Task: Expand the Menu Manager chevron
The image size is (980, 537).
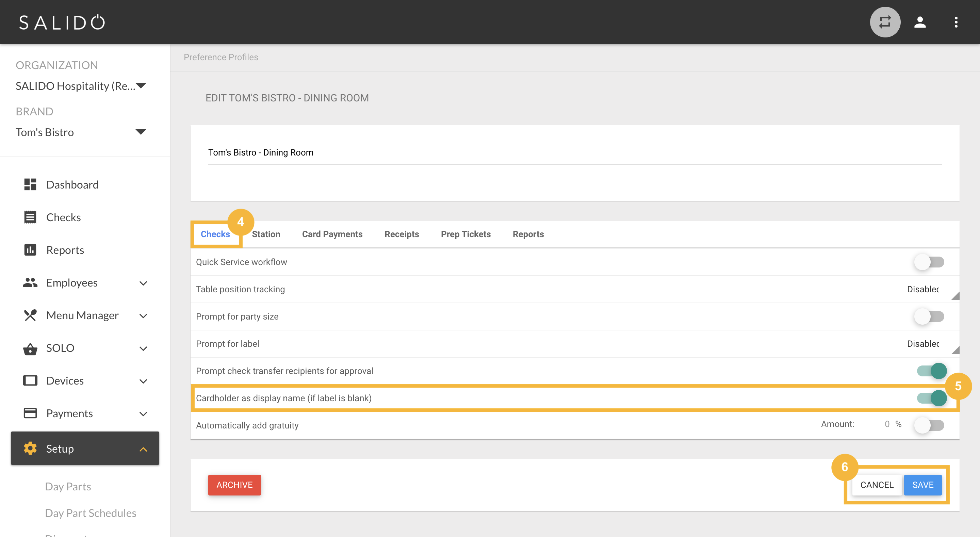Action: point(143,316)
